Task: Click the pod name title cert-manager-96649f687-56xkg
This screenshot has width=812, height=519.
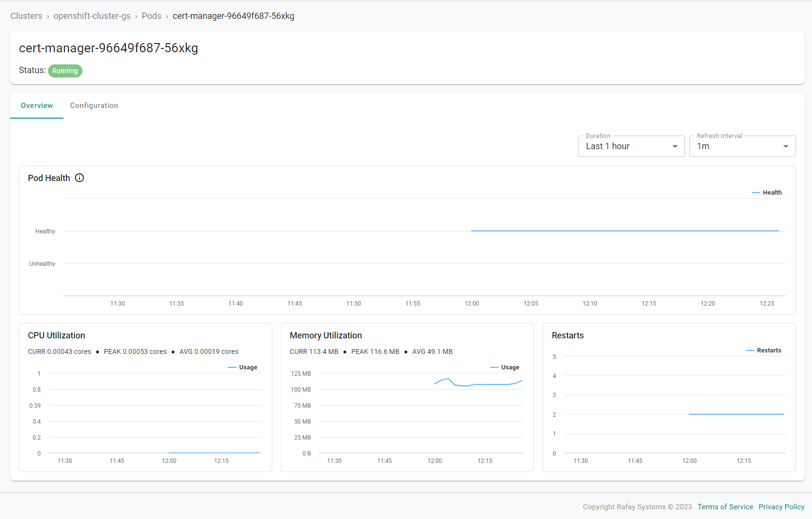Action: click(x=109, y=48)
